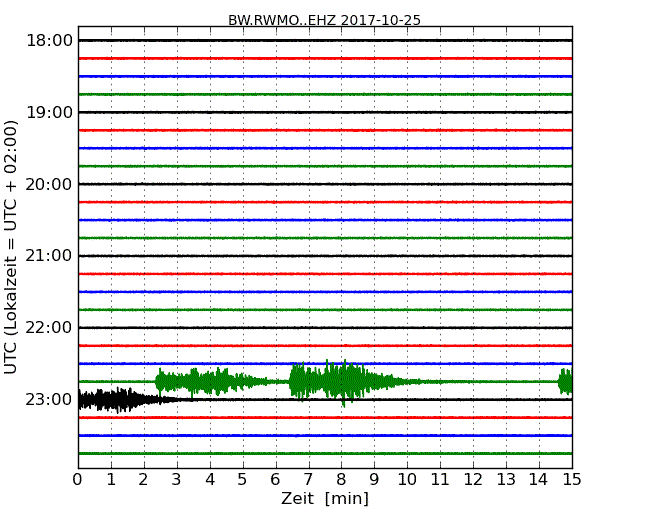This screenshot has width=650, height=520.
Task: Select the 21:00 y-axis tick label
Action: (x=49, y=256)
